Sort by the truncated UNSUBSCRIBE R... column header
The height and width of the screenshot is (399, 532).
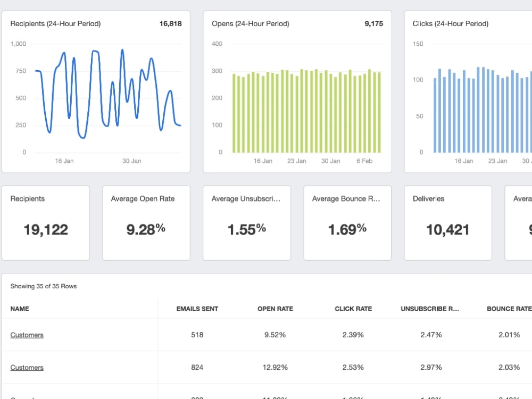[429, 309]
